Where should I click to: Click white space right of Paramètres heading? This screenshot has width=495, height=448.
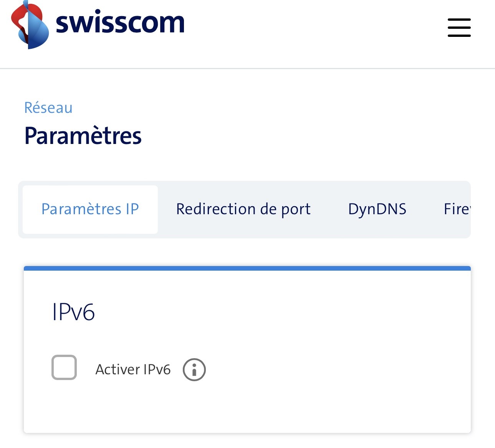coord(307,136)
